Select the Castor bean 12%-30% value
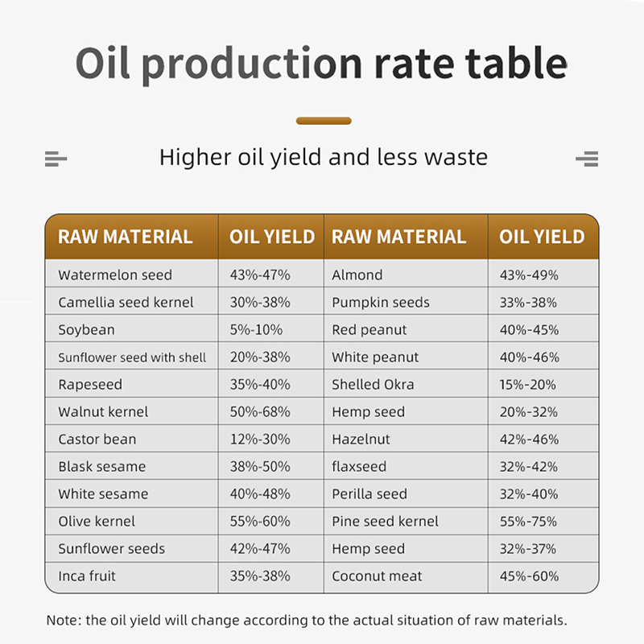This screenshot has height=644, width=644. pos(260,439)
